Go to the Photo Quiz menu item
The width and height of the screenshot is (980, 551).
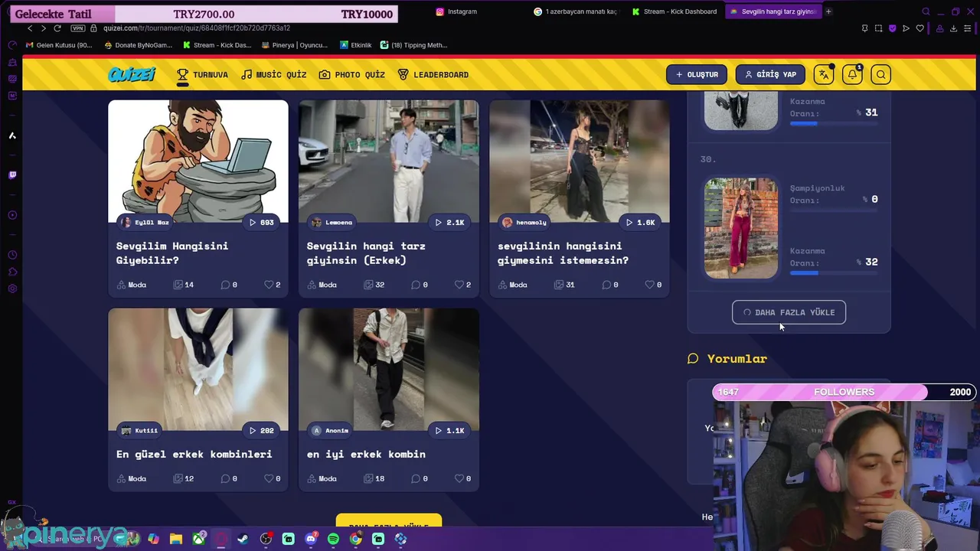tap(352, 74)
